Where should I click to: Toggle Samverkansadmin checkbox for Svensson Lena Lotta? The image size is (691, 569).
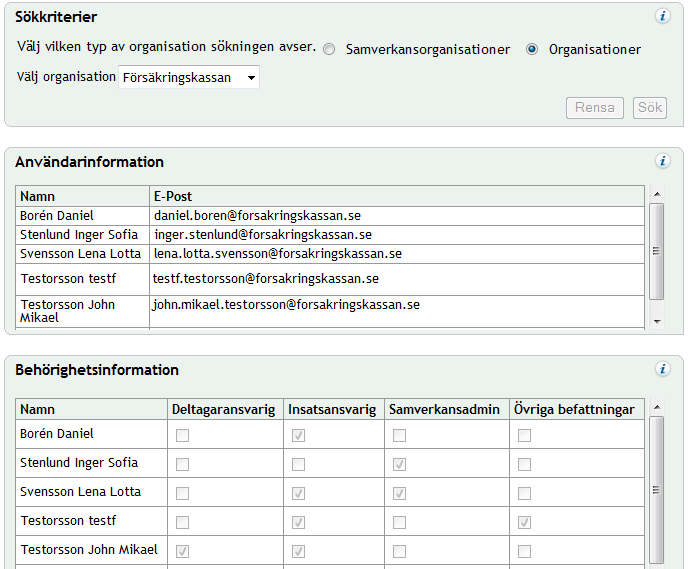[x=399, y=493]
